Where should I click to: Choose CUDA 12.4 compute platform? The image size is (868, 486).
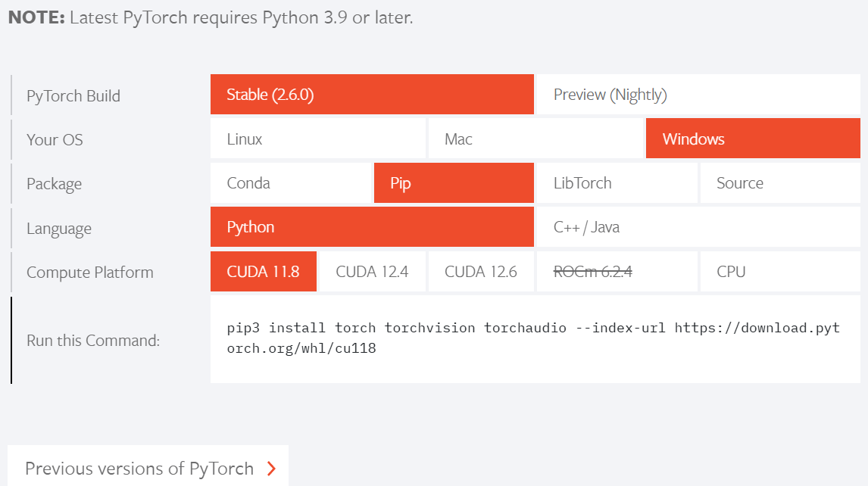point(372,272)
